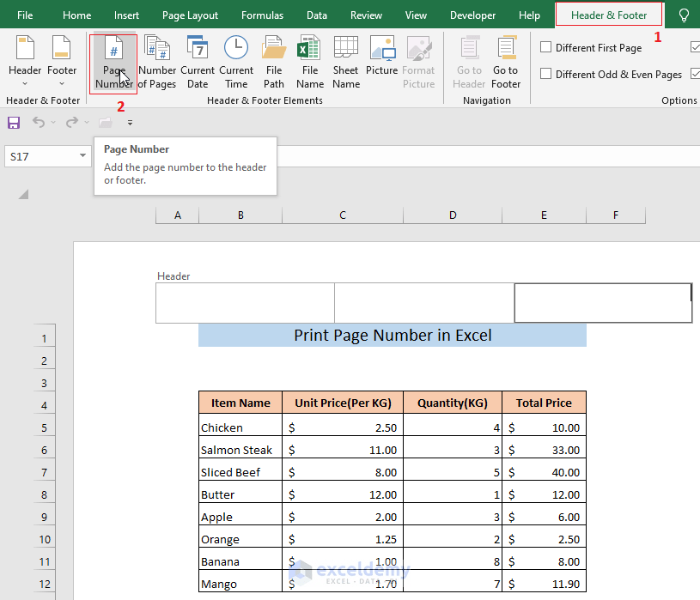Switch to the Formulas ribbon tab

pos(262,15)
